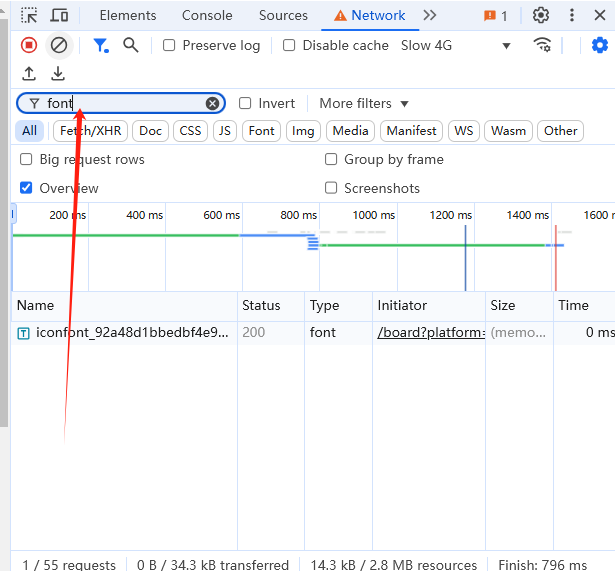The image size is (615, 571).
Task: Enable Big request rows
Action: [26, 159]
